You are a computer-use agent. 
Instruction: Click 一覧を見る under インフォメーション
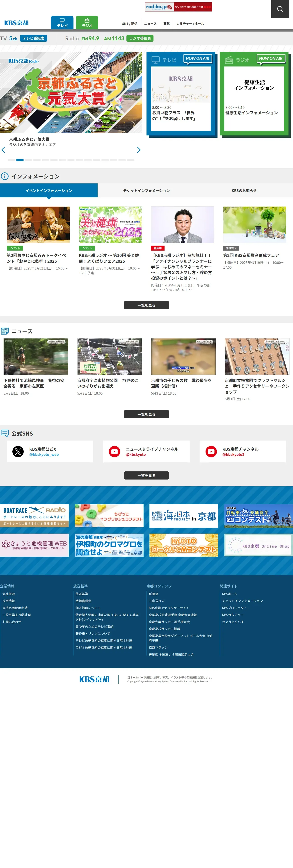pos(146,305)
